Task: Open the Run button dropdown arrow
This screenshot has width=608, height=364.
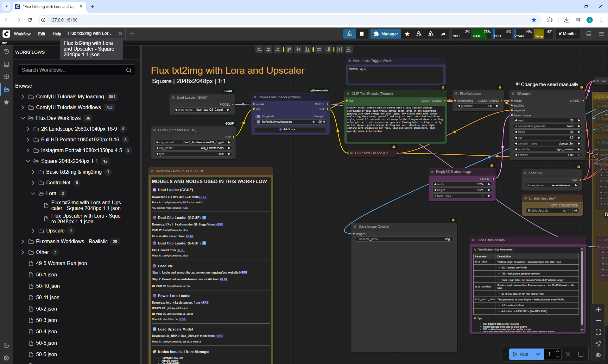Action: tap(538, 354)
